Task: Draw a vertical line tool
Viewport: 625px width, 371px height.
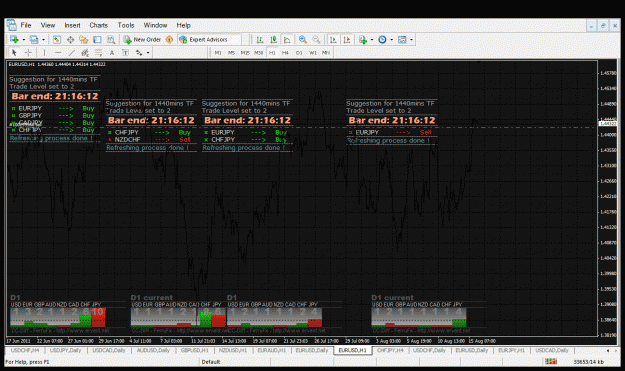Action: tap(44, 53)
